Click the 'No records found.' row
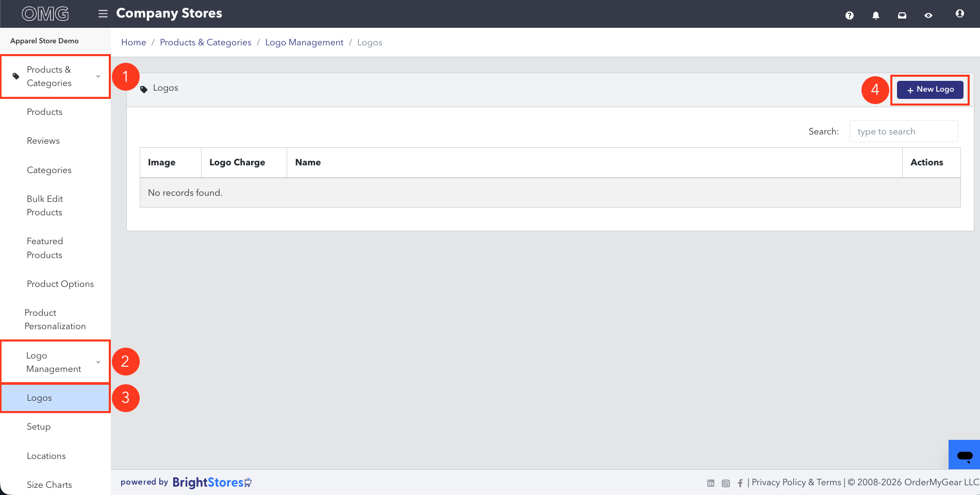 550,193
